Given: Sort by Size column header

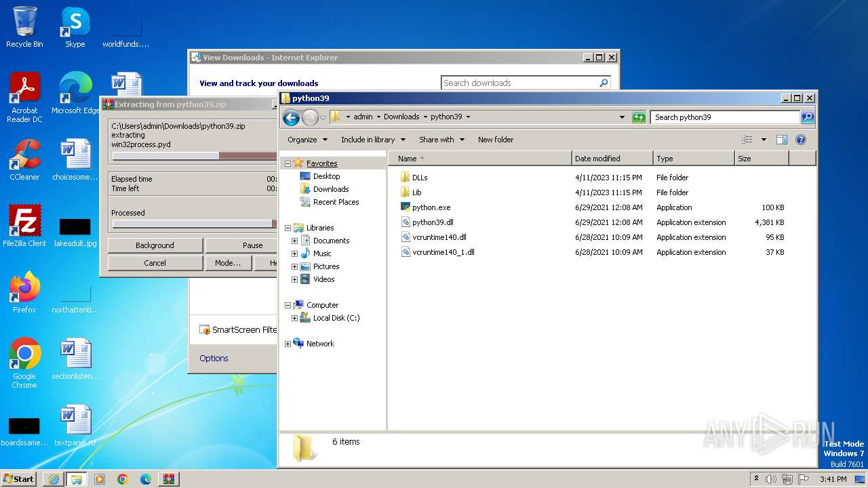Looking at the screenshot, I should (x=762, y=159).
